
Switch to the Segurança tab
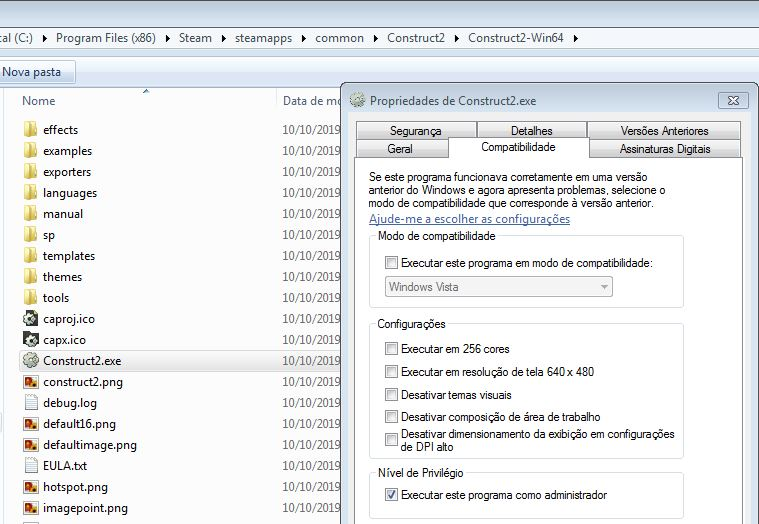416,131
